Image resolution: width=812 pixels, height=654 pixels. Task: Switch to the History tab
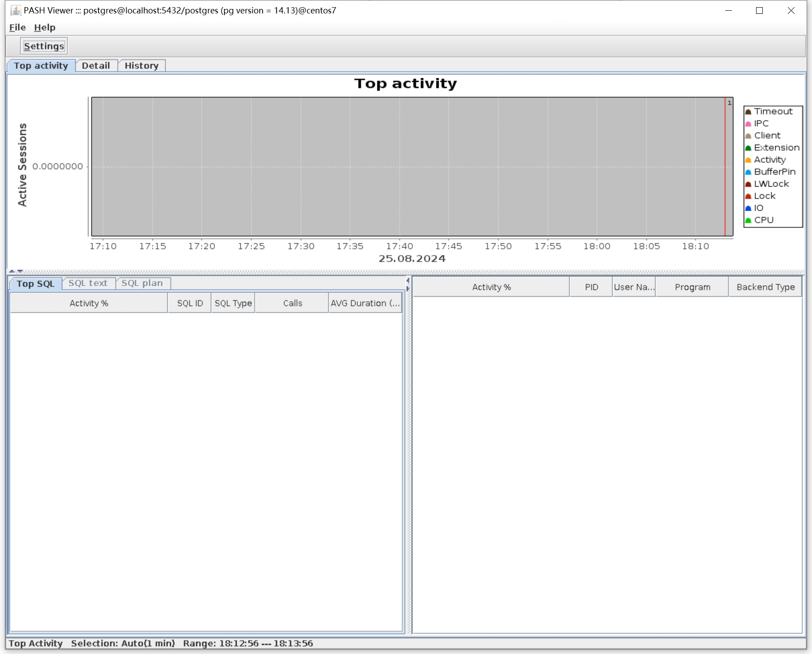coord(141,66)
